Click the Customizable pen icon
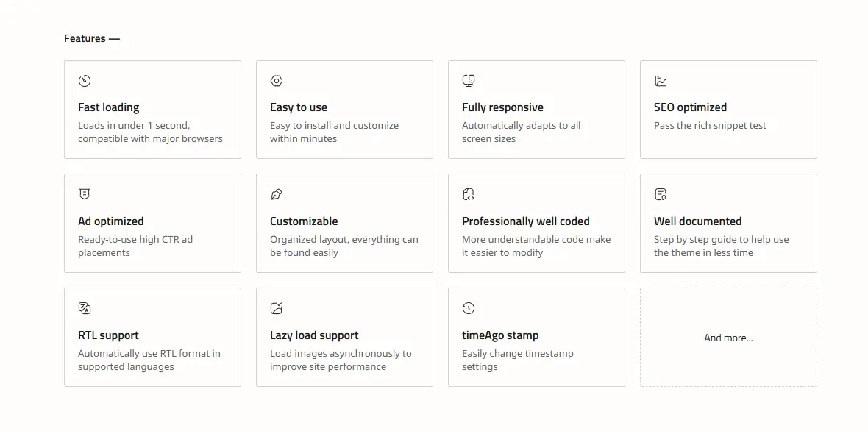The width and height of the screenshot is (868, 431). tap(277, 194)
